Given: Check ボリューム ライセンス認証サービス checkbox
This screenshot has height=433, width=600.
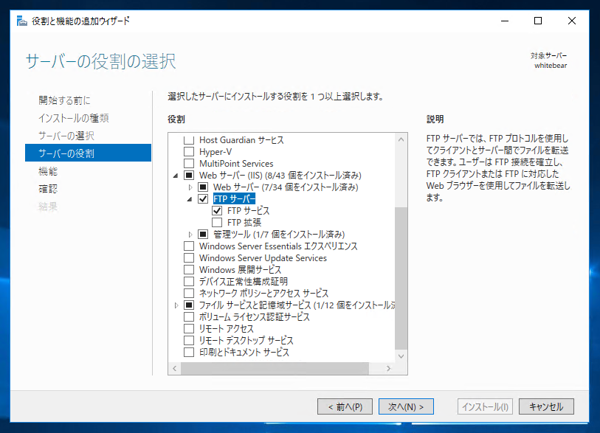Looking at the screenshot, I should [x=189, y=317].
